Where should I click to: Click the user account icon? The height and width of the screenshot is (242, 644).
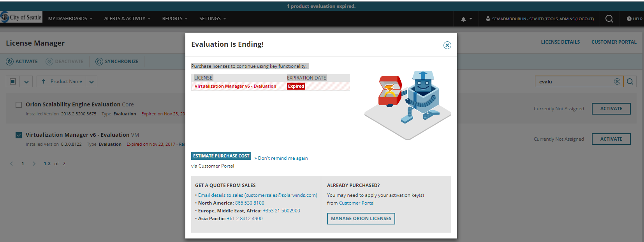click(488, 19)
